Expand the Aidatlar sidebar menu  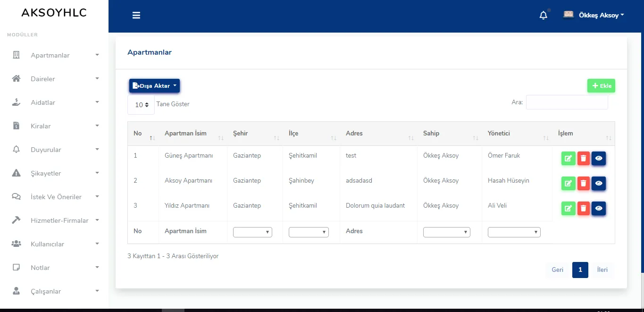click(54, 102)
